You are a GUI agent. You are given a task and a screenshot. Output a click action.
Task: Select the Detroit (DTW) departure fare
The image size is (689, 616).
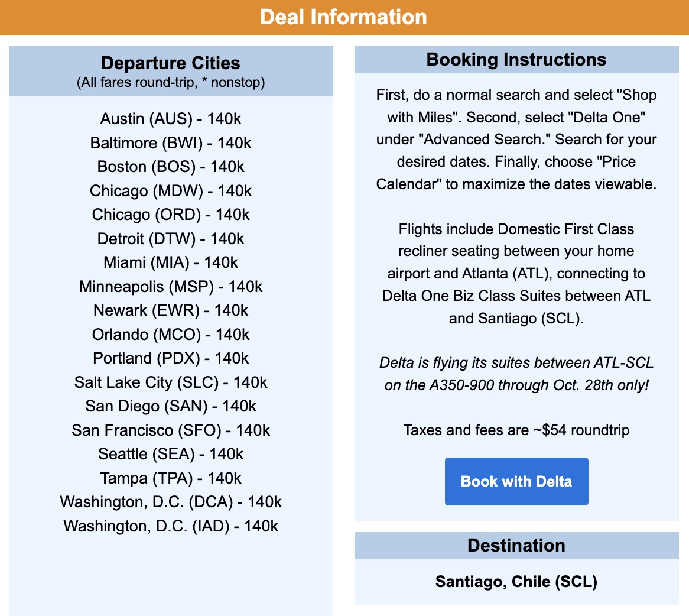(x=171, y=238)
